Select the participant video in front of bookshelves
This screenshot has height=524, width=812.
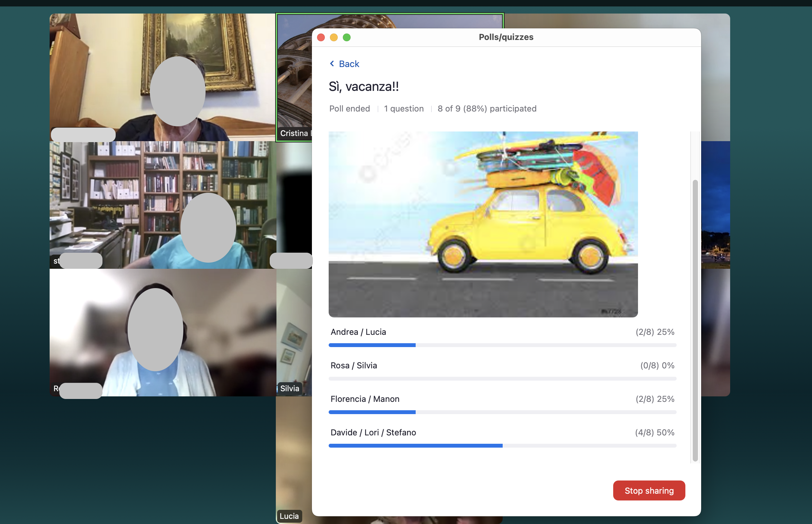162,205
